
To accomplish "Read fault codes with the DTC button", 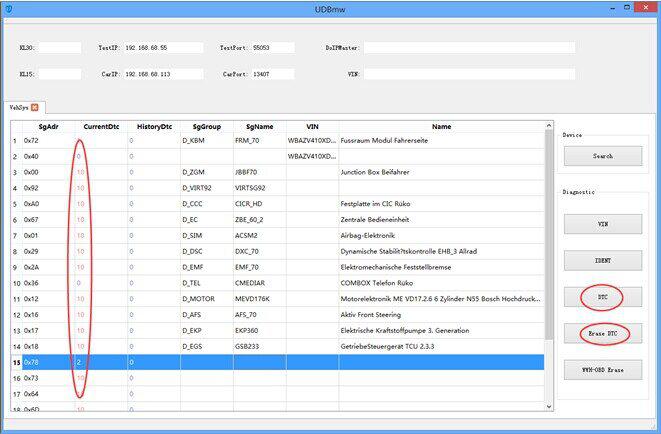I will (602, 297).
